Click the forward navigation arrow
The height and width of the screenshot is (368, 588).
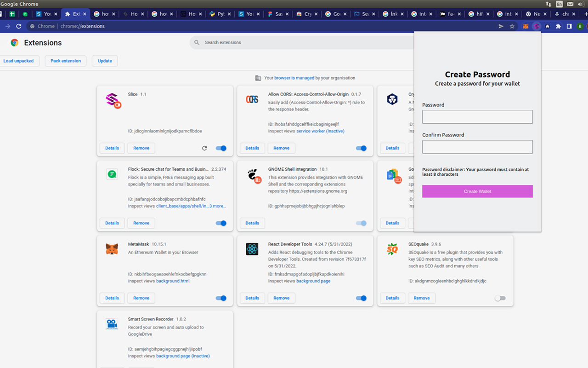pos(8,26)
